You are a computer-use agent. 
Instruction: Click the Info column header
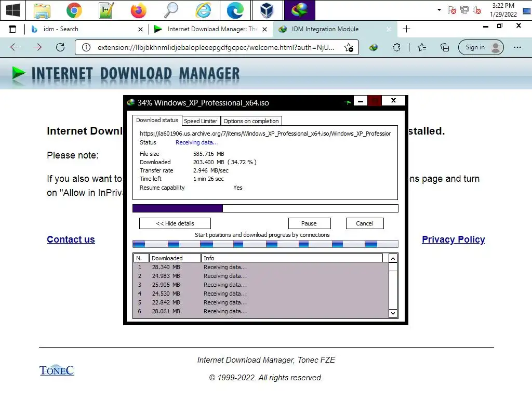[292, 258]
